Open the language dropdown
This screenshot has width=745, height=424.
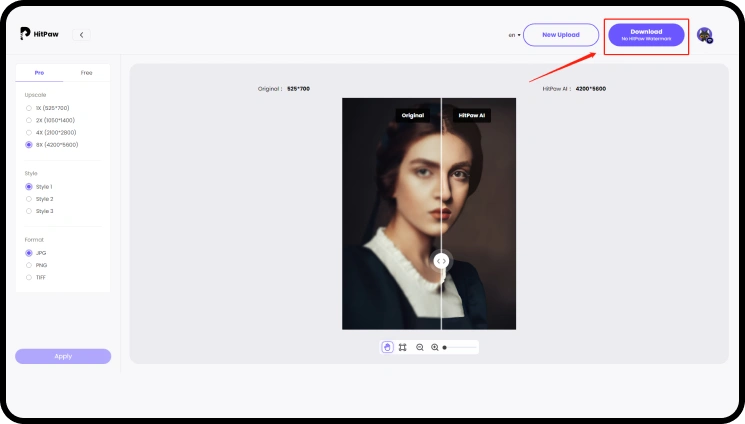[514, 35]
